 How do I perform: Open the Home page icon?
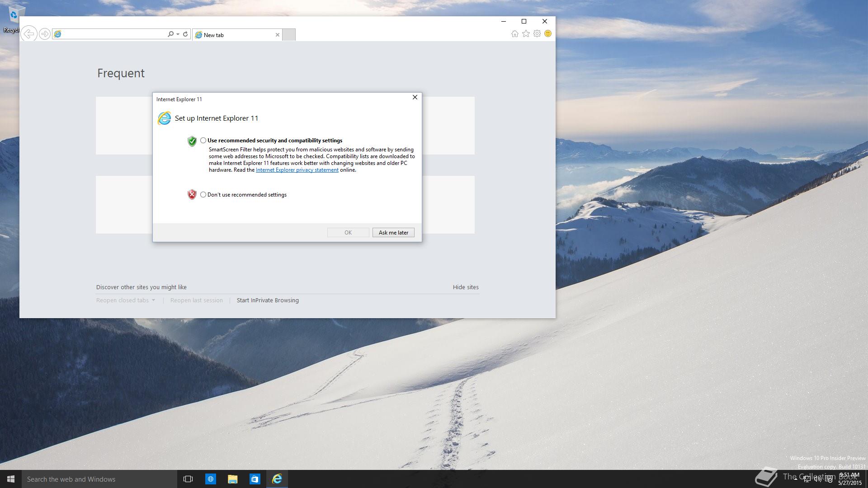point(514,33)
